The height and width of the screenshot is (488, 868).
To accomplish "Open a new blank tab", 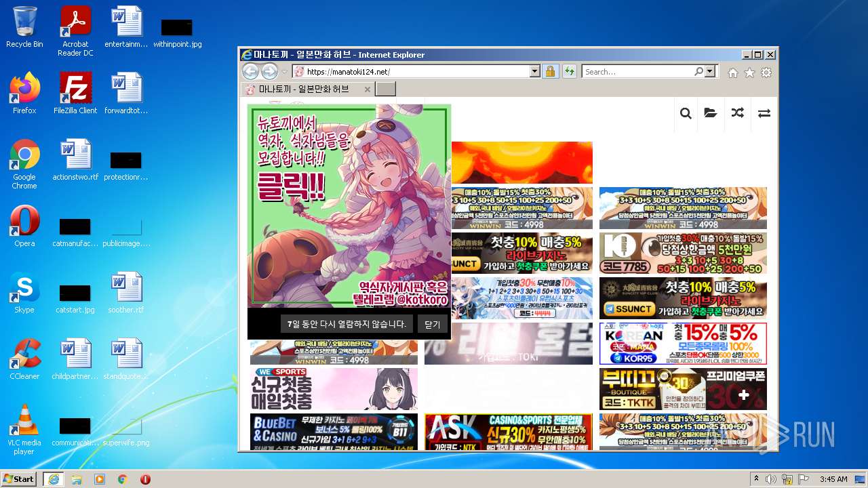I will tap(385, 89).
